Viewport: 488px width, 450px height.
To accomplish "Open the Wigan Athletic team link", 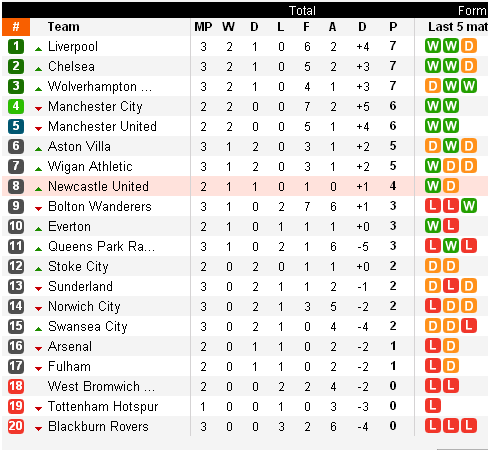I will tap(90, 166).
